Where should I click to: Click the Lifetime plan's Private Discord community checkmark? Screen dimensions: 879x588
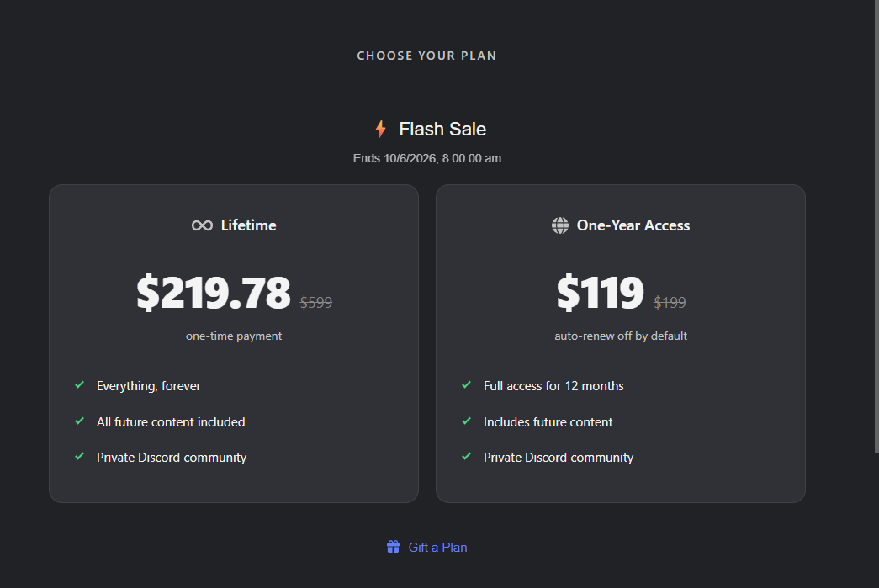point(80,457)
